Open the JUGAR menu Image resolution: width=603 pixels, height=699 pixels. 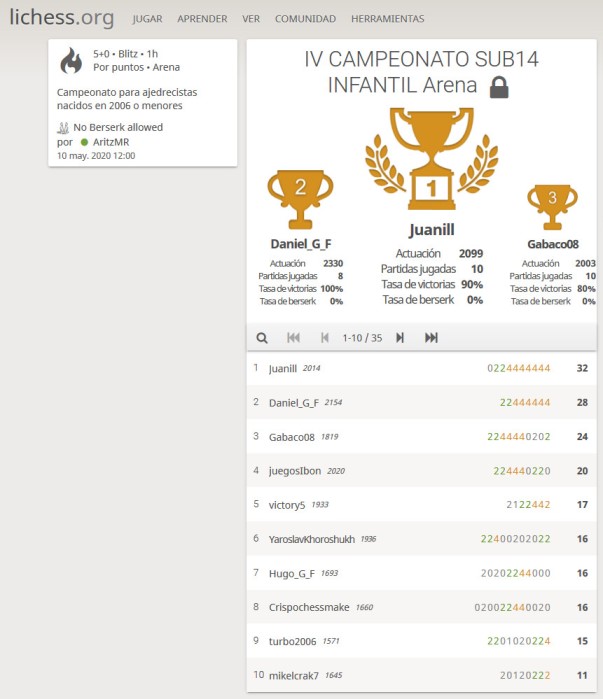point(147,19)
